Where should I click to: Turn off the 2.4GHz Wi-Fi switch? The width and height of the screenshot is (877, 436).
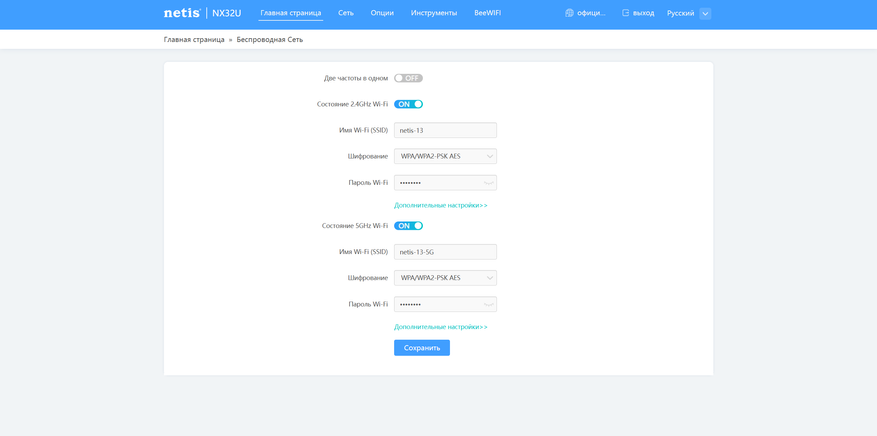(x=408, y=104)
